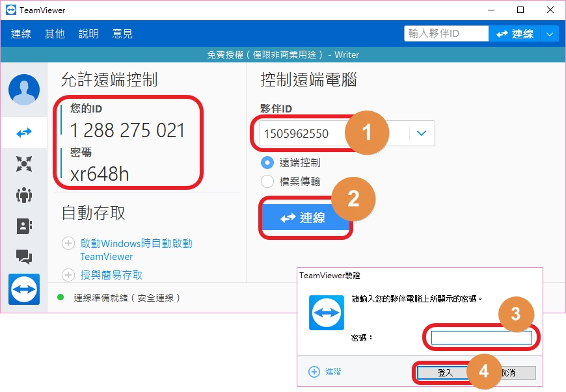
Task: Select the 遠端控制 radio button
Action: (x=267, y=163)
